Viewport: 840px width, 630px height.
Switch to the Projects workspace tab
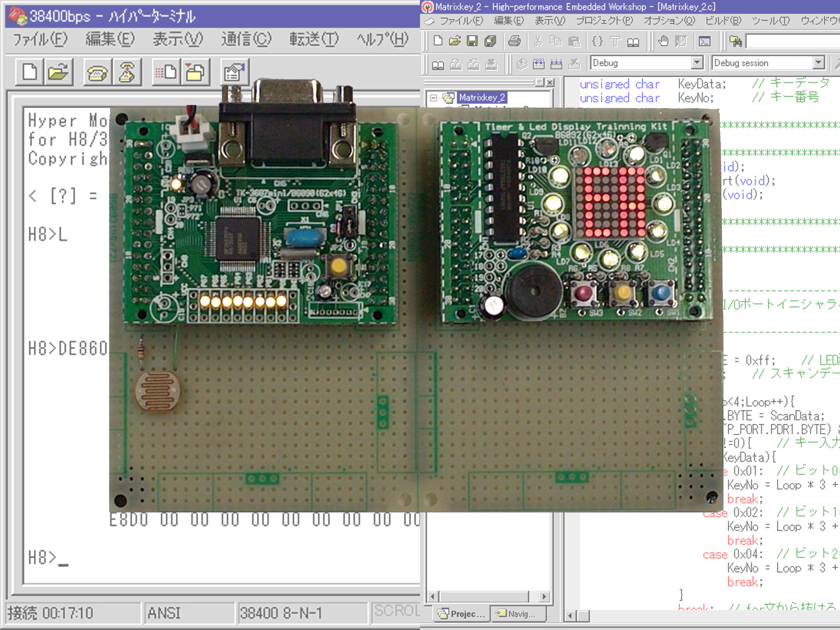tap(462, 613)
